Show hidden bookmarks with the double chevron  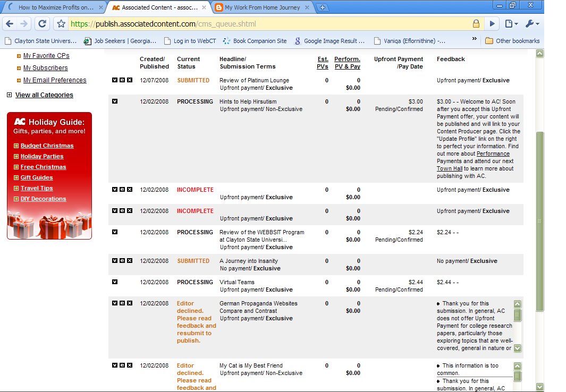474,39
